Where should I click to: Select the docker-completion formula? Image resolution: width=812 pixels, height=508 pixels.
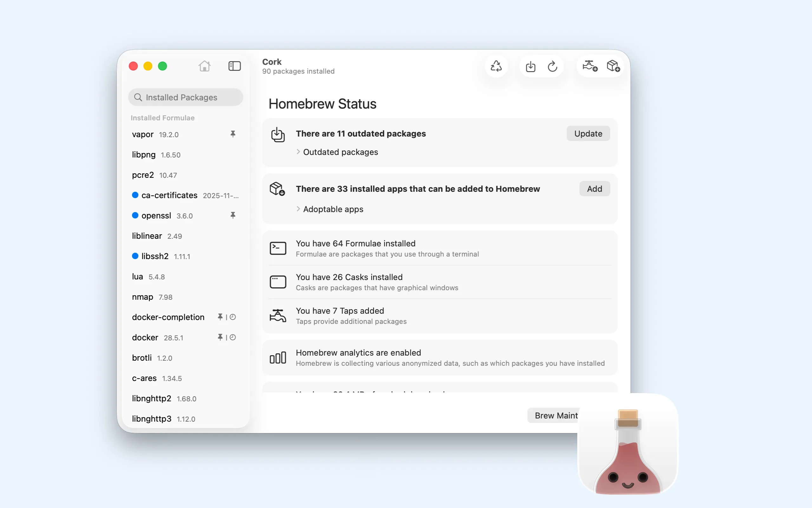pos(186,317)
